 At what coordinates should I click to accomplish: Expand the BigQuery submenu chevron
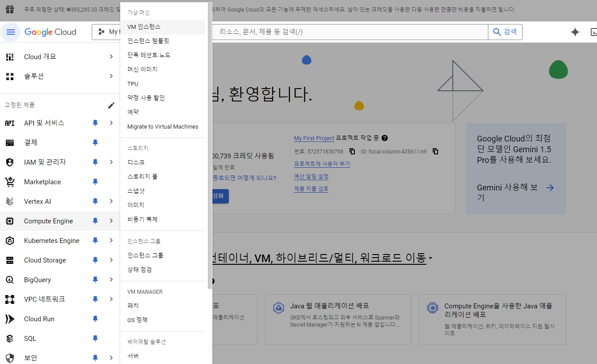(111, 280)
